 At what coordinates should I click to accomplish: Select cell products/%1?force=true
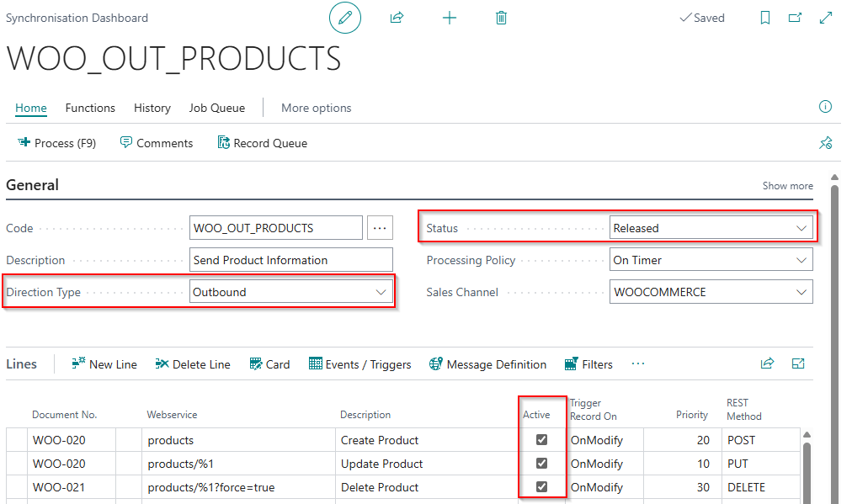[x=238, y=487]
